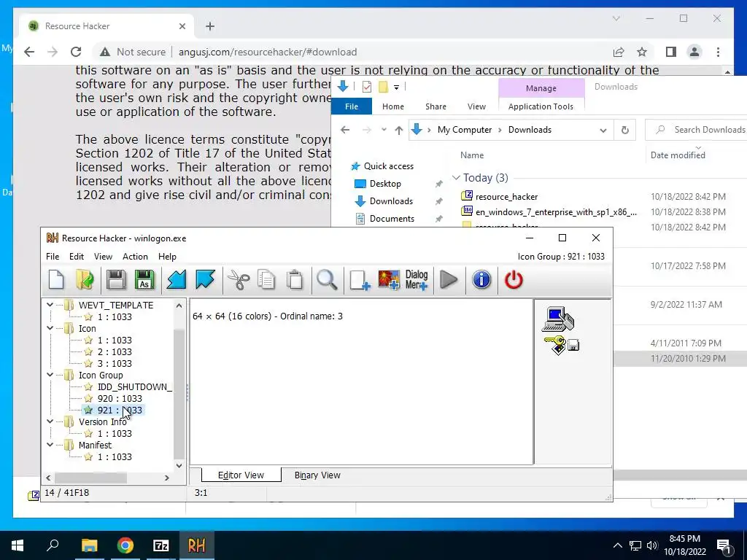
Task: Click the Chrome address bar URL
Action: point(268,52)
